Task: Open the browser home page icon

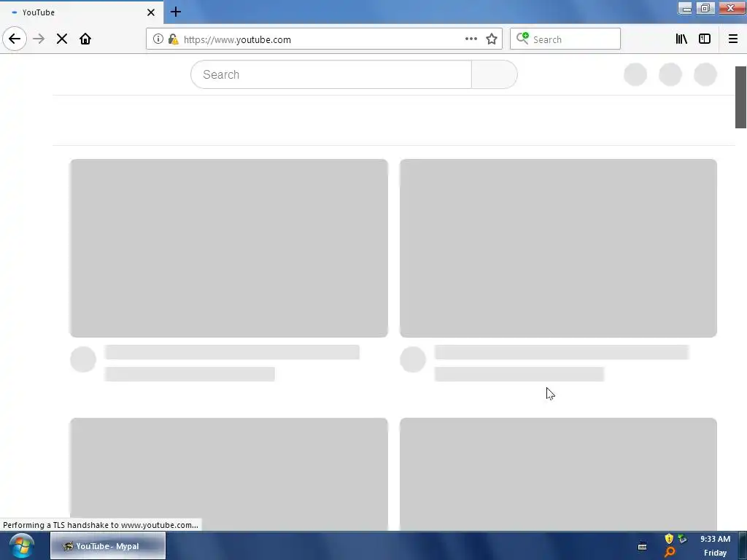Action: (x=85, y=39)
